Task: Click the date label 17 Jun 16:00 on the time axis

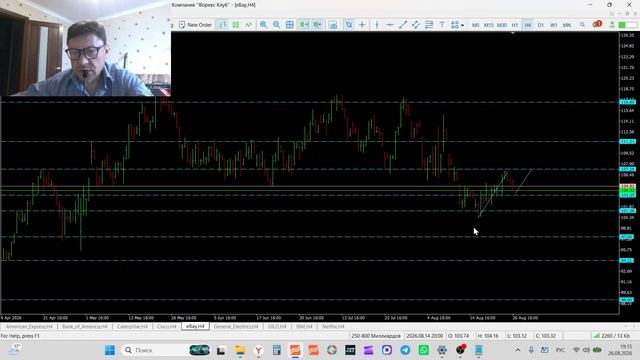Action: pos(269,318)
